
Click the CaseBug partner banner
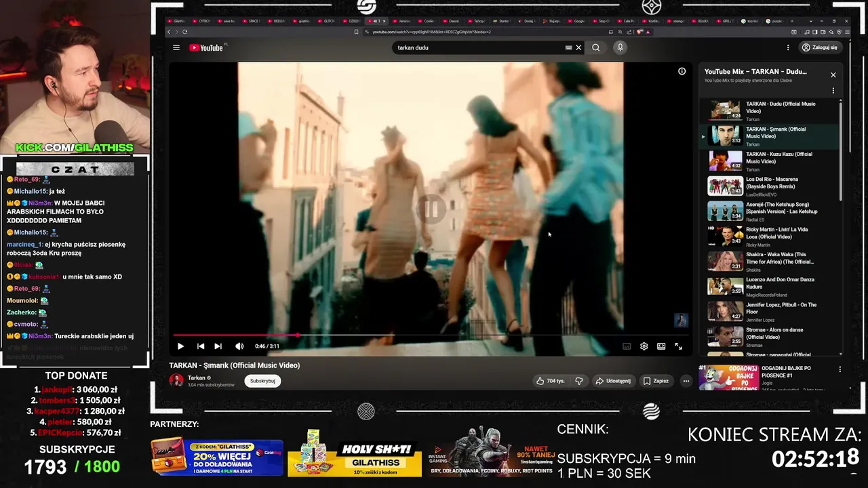(x=217, y=457)
